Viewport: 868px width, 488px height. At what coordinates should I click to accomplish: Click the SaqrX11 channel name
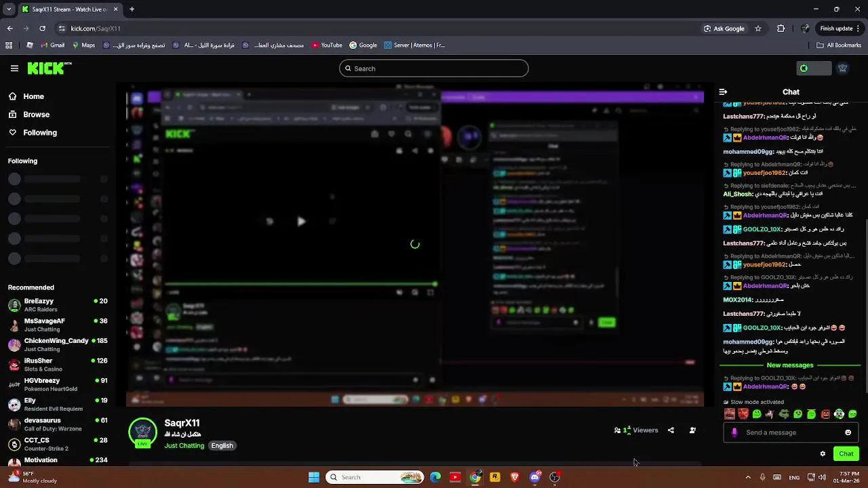click(182, 423)
